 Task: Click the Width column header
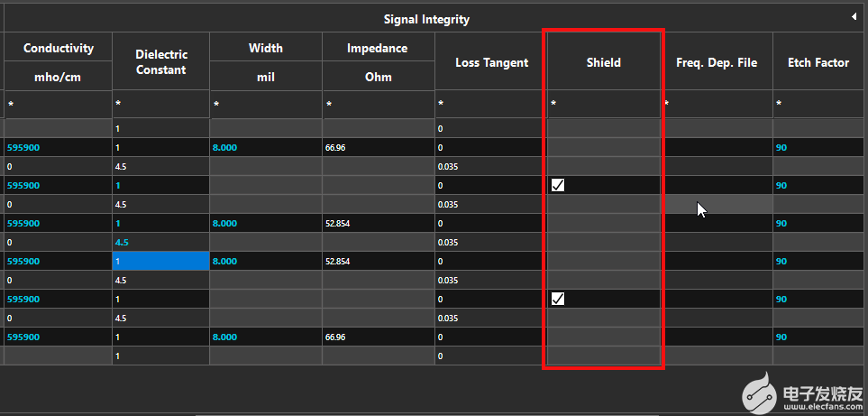point(266,48)
